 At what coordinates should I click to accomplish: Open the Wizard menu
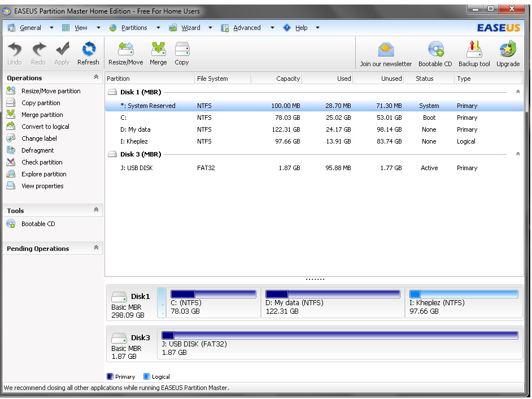pos(191,28)
